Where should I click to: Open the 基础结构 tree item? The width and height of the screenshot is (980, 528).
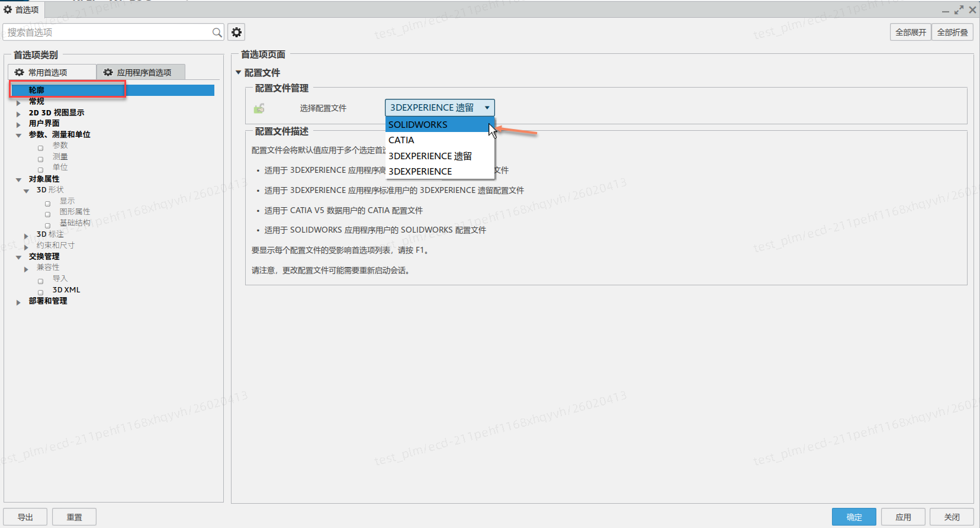tap(75, 223)
